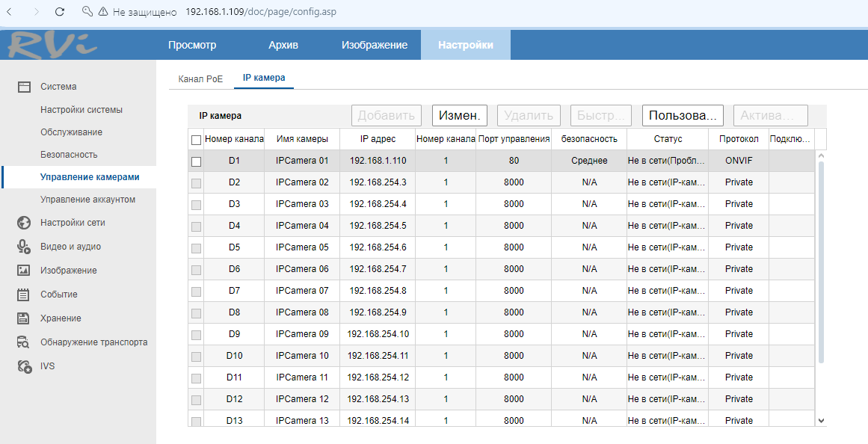Image resolution: width=868 pixels, height=444 pixels.
Task: Click the Event calendar icon in sidebar
Action: pos(23,295)
